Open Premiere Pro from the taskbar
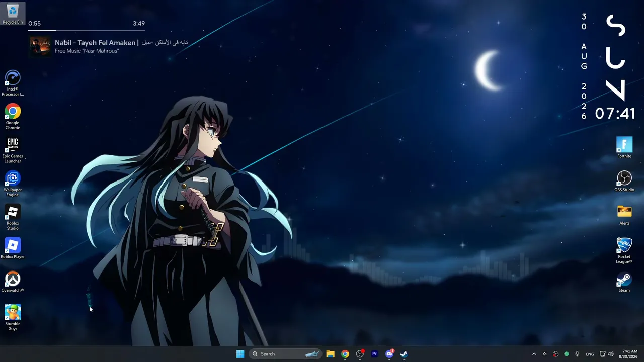644x362 pixels. (374, 354)
